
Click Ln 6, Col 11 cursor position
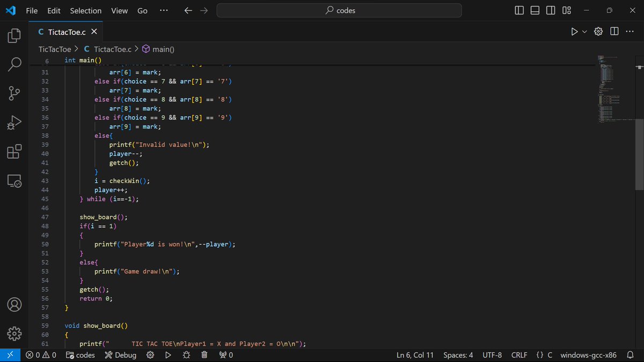415,355
